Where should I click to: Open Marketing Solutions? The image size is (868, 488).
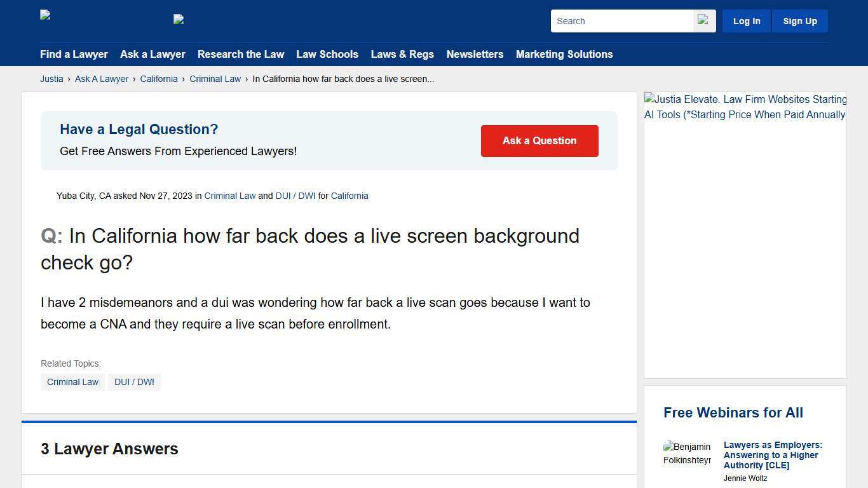(x=564, y=55)
